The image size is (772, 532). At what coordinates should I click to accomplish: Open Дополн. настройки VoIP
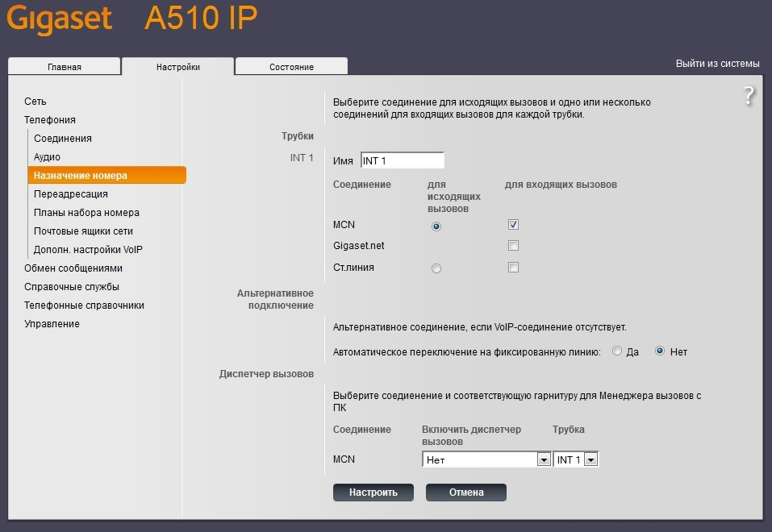[x=88, y=250]
